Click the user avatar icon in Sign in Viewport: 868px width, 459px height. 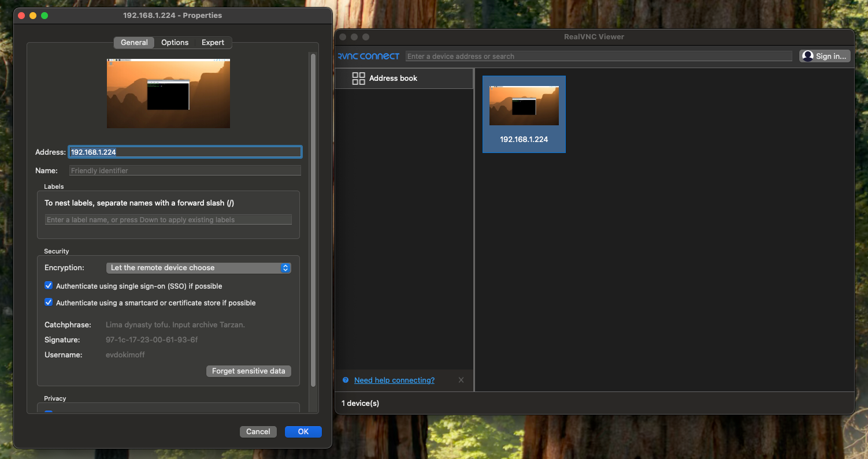click(x=808, y=56)
